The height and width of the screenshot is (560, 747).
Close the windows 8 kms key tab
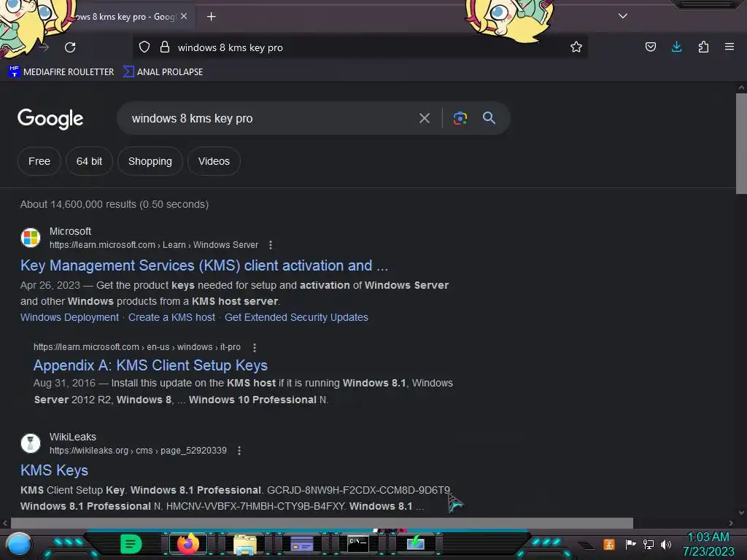tap(184, 16)
